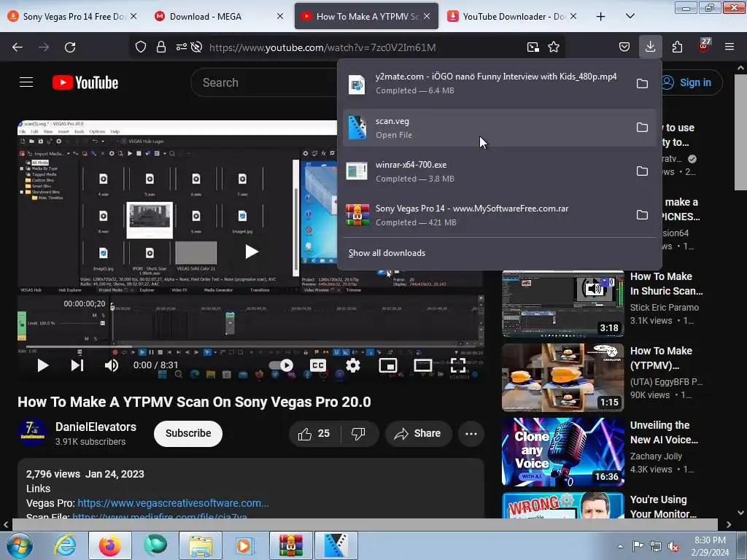Switch to theater mode
Image resolution: width=747 pixels, height=560 pixels.
(423, 365)
